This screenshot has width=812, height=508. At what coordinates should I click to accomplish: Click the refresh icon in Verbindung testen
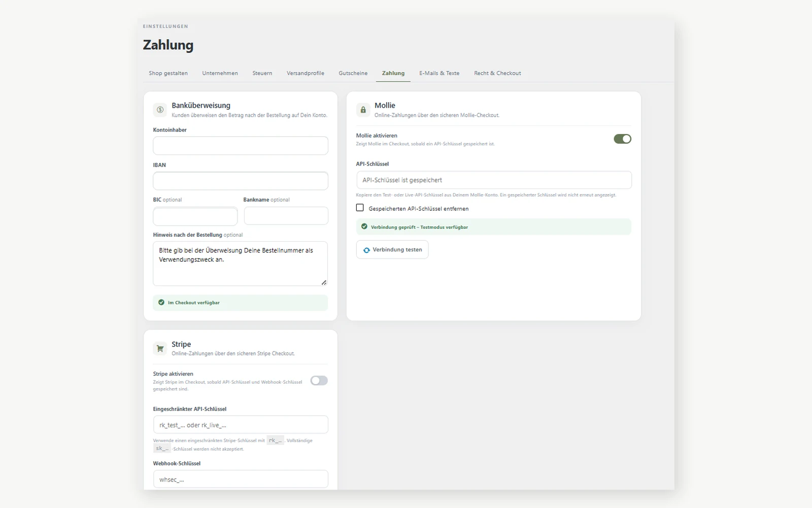pos(366,250)
